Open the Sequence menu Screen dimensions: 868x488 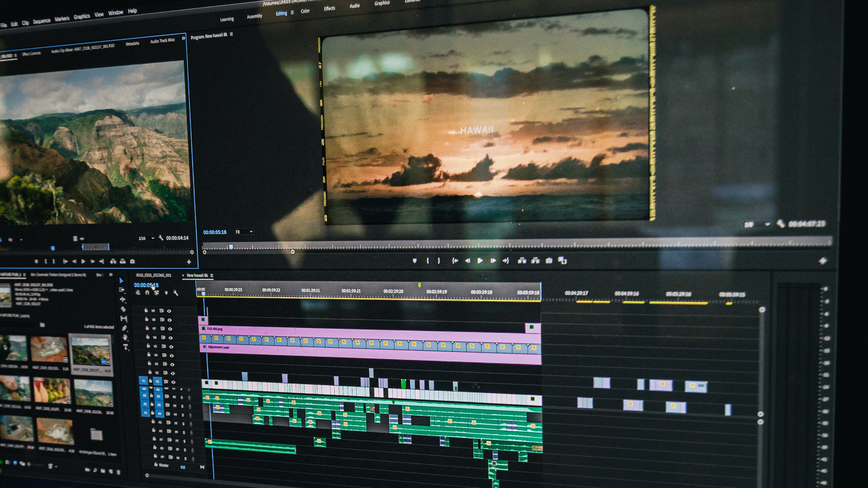click(42, 21)
